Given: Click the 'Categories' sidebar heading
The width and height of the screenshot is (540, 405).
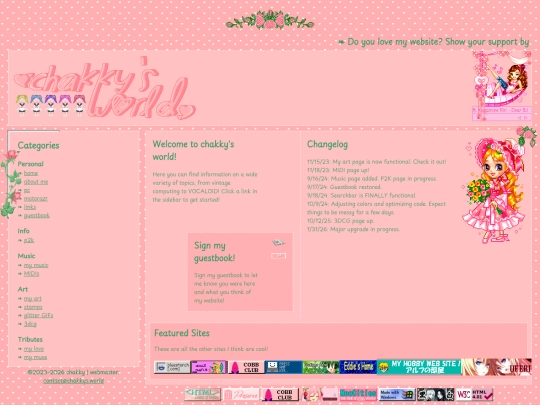Looking at the screenshot, I should tap(38, 145).
